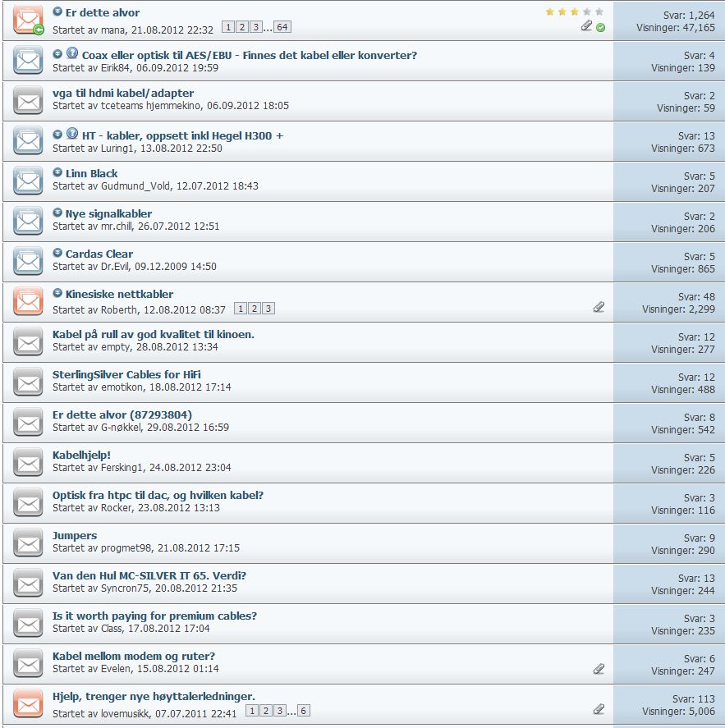Open the HT - kabler, oppsett inkl Hegel H300 thread
This screenshot has width=725, height=728.
coord(182,135)
